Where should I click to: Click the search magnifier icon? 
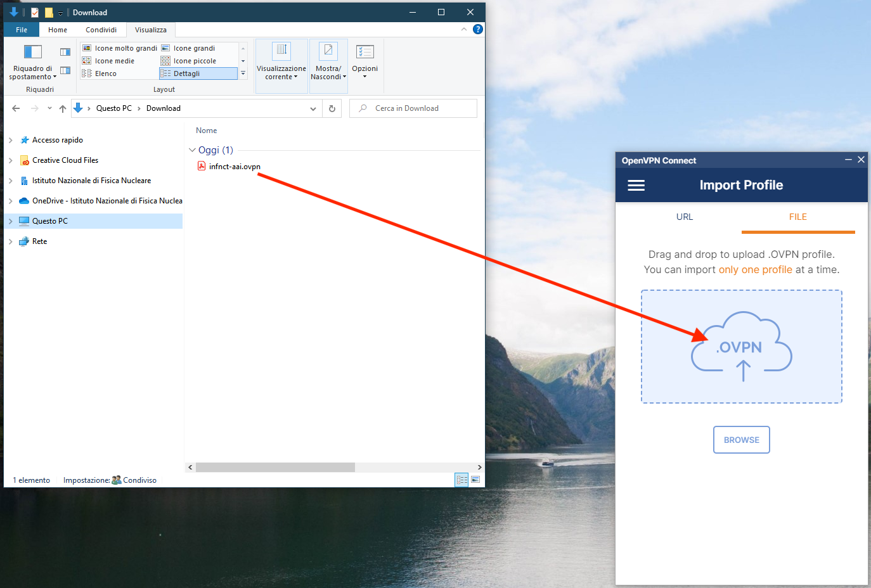(x=363, y=108)
